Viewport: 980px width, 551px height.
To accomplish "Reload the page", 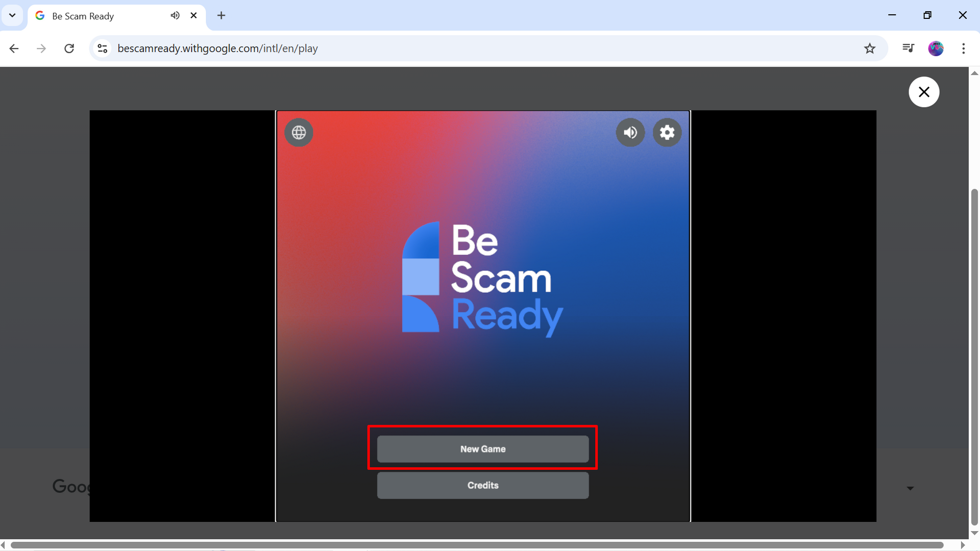I will [69, 48].
